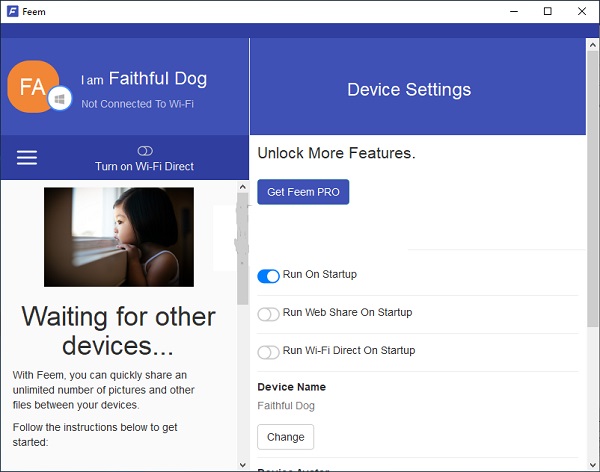Open the hamburger menu
The width and height of the screenshot is (600, 472).
click(27, 157)
